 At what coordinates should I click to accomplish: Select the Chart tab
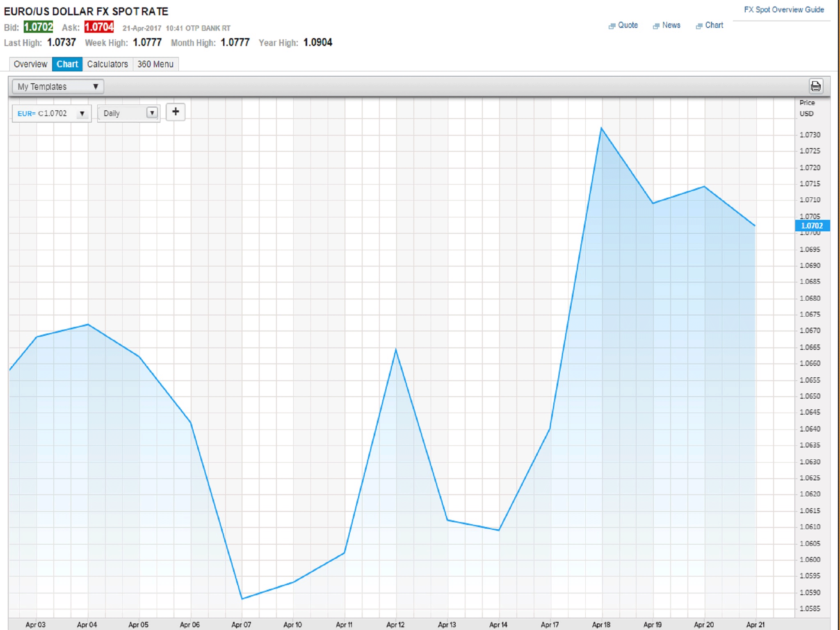pyautogui.click(x=67, y=64)
